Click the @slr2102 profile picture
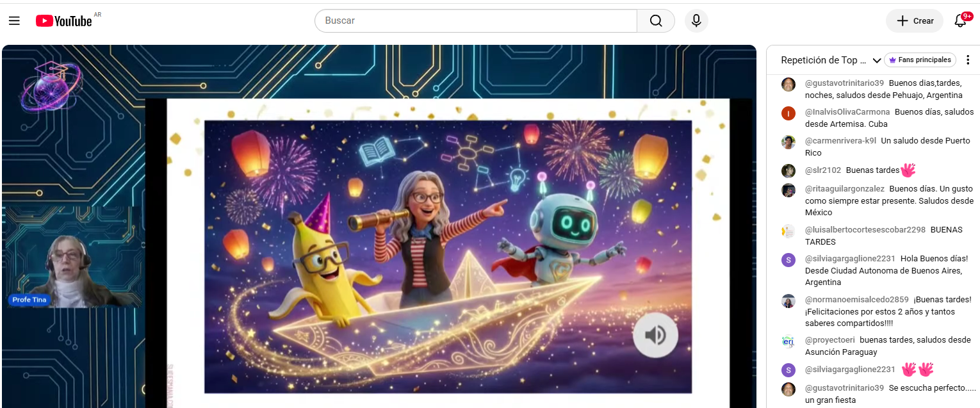 (x=788, y=170)
